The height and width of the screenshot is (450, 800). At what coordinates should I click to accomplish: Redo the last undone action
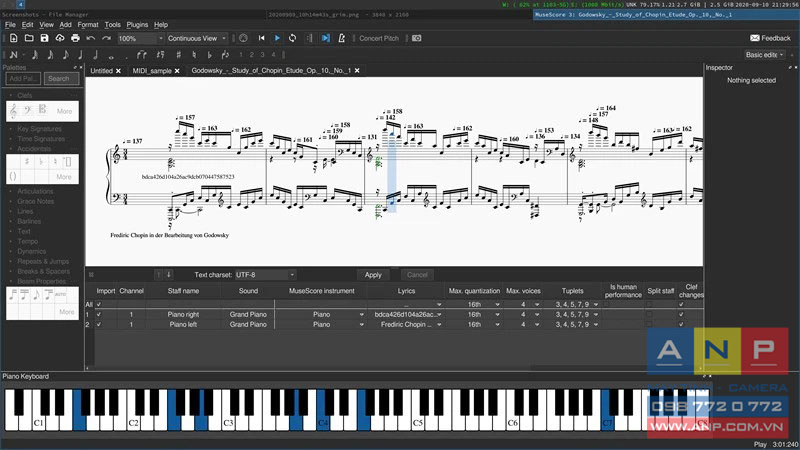[106, 38]
